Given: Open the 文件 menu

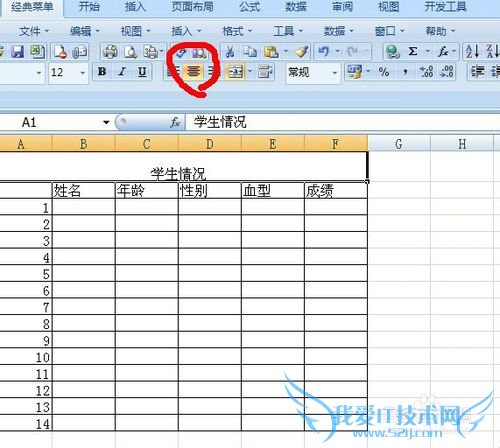Looking at the screenshot, I should tap(33, 31).
